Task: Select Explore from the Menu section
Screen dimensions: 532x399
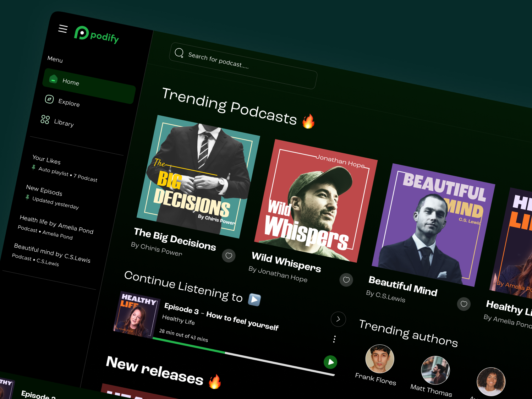Action: point(69,103)
